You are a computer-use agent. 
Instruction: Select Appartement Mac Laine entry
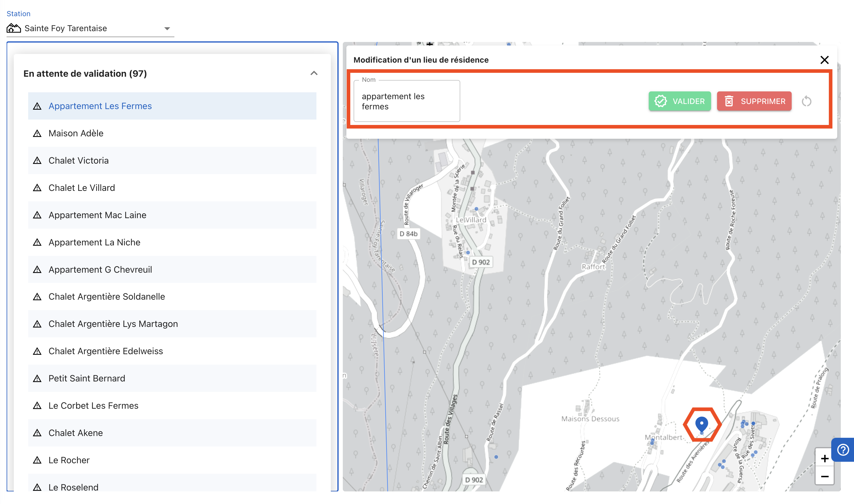pos(97,215)
